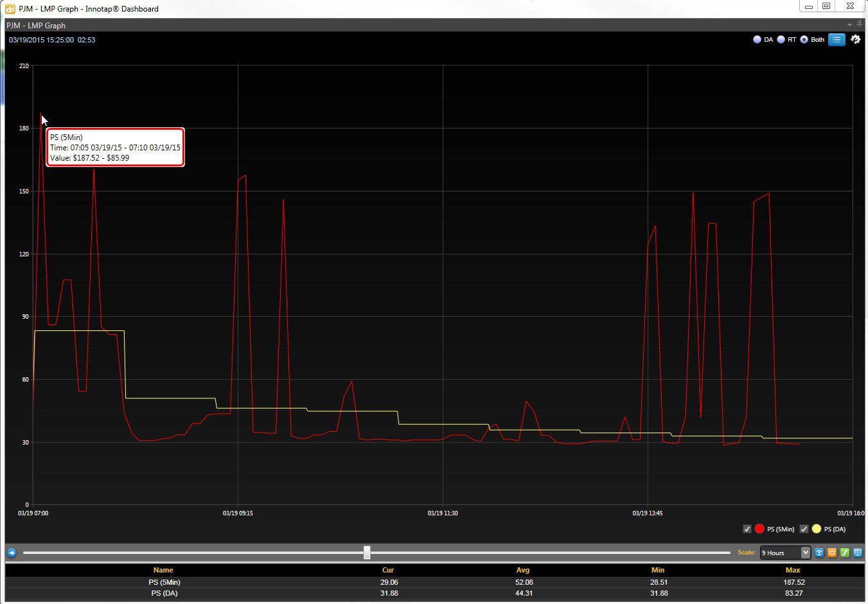This screenshot has height=604, width=868.
Task: Click the Name column header
Action: [163, 570]
